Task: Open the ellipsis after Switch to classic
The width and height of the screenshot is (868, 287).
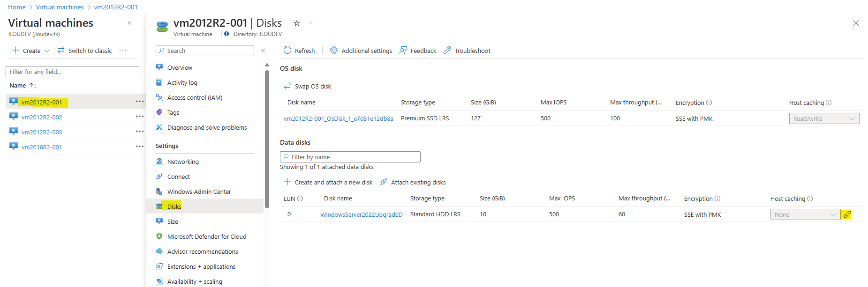Action: click(x=123, y=50)
